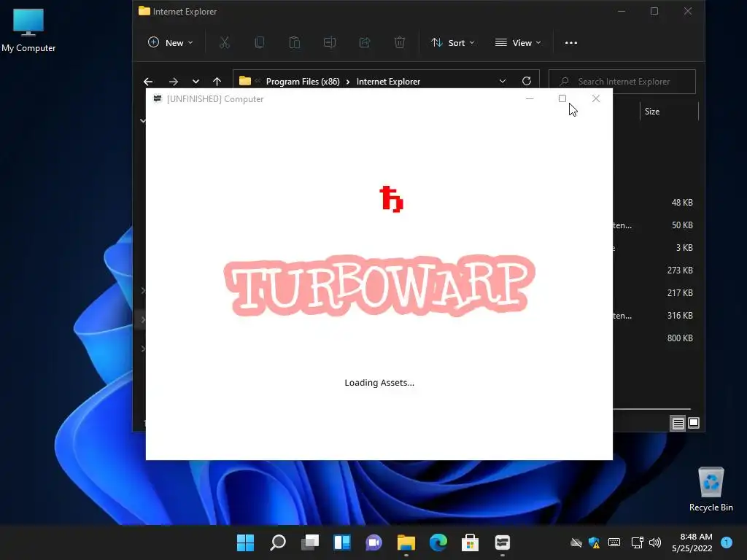Image resolution: width=747 pixels, height=560 pixels.
Task: Open the See more ellipsis menu
Action: [570, 43]
